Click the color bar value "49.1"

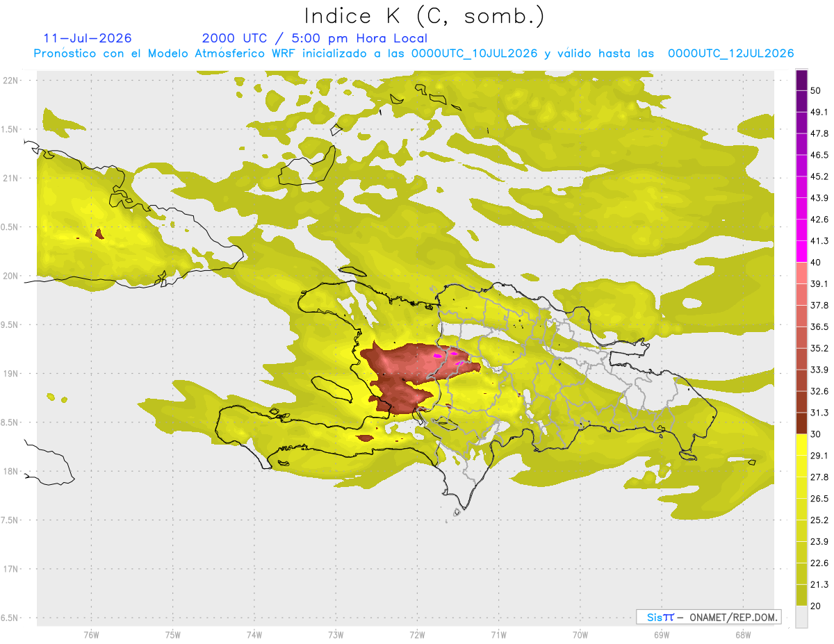click(819, 112)
